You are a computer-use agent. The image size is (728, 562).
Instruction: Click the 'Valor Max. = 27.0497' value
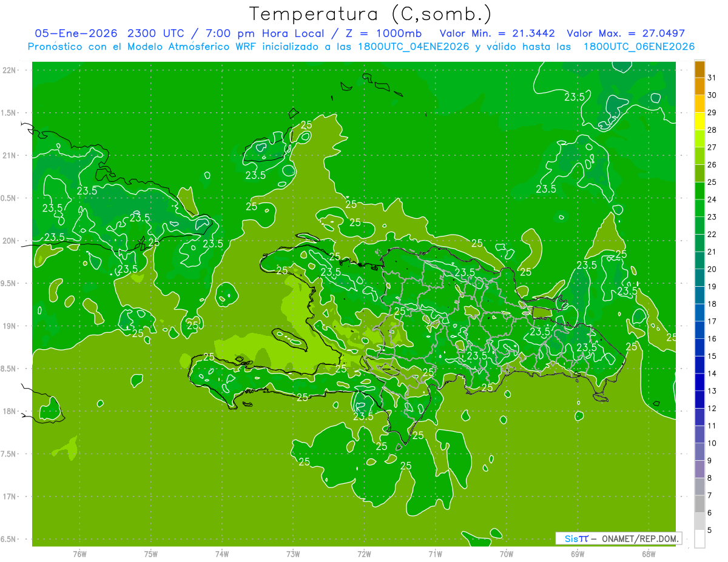click(x=626, y=33)
